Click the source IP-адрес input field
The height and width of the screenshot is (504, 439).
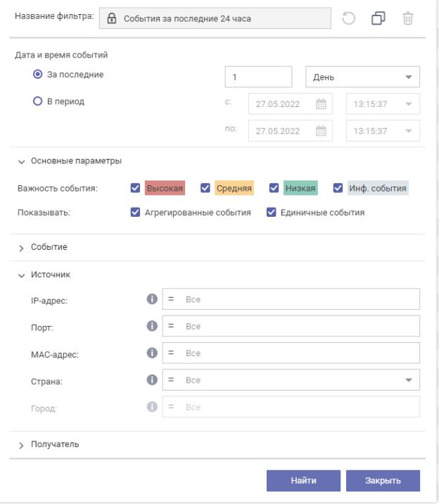click(291, 299)
